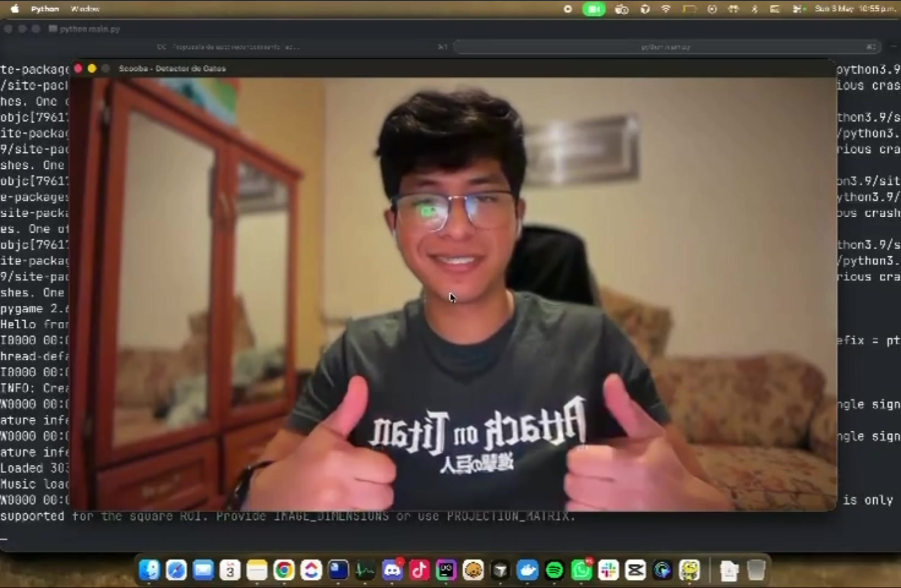
Task: Open WhatsApp from the dock
Action: [581, 570]
